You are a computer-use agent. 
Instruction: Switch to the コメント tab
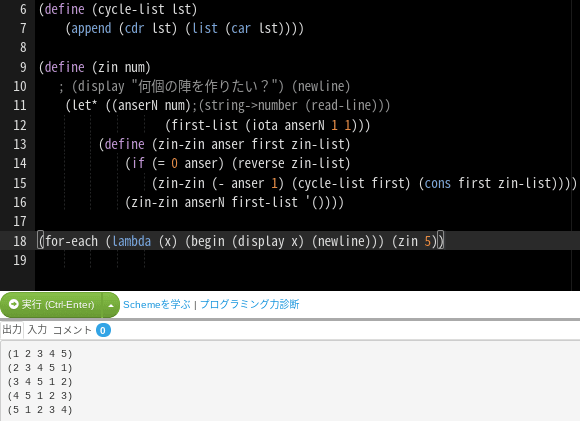point(72,330)
